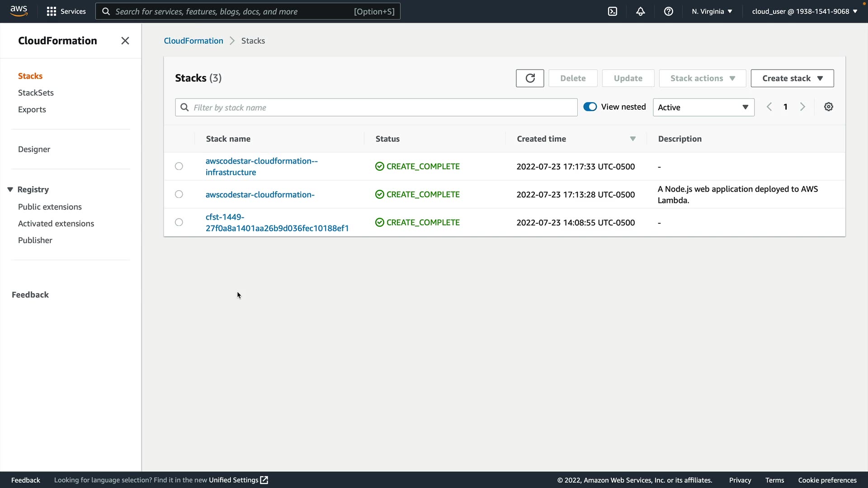Go to next page of stacks
This screenshot has width=868, height=488.
(x=802, y=107)
